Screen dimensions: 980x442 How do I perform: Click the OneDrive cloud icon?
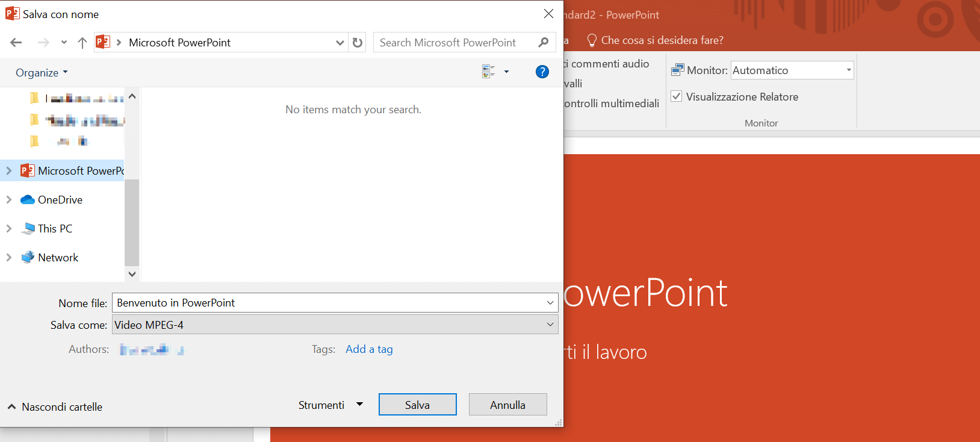(x=28, y=200)
